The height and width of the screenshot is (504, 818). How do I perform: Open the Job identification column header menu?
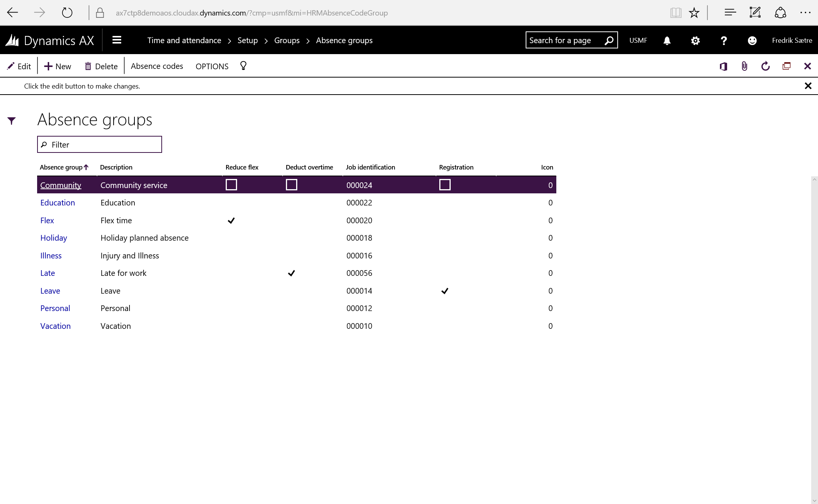[x=370, y=167]
